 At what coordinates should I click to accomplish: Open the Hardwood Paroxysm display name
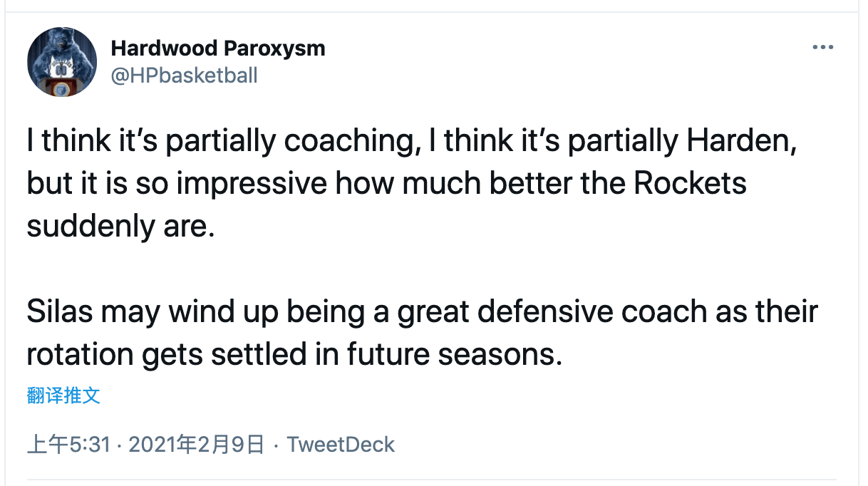[x=218, y=48]
